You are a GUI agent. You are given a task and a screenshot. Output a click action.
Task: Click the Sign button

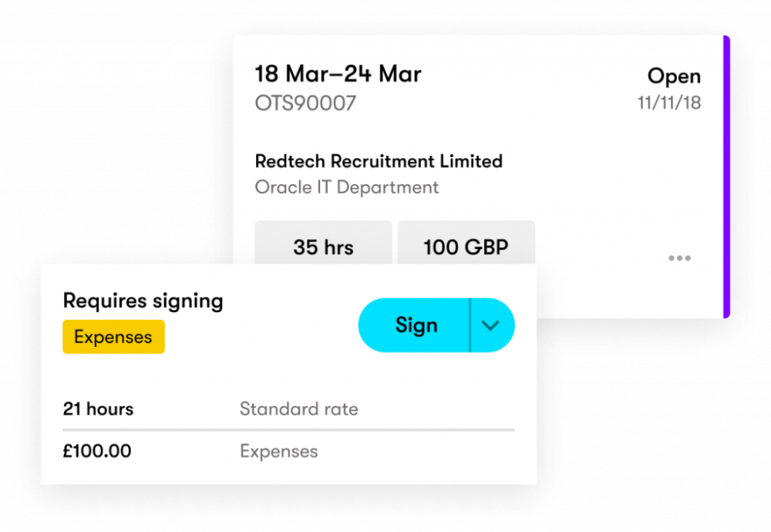(416, 325)
